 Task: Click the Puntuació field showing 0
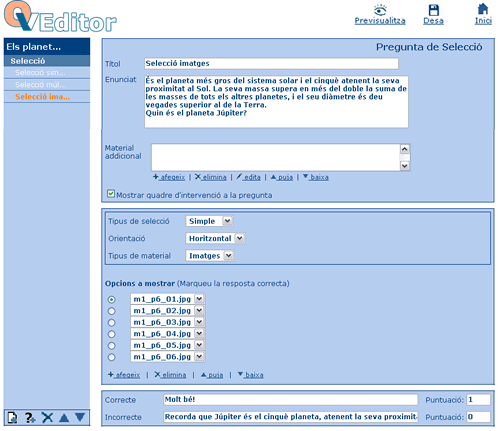pyautogui.click(x=479, y=417)
